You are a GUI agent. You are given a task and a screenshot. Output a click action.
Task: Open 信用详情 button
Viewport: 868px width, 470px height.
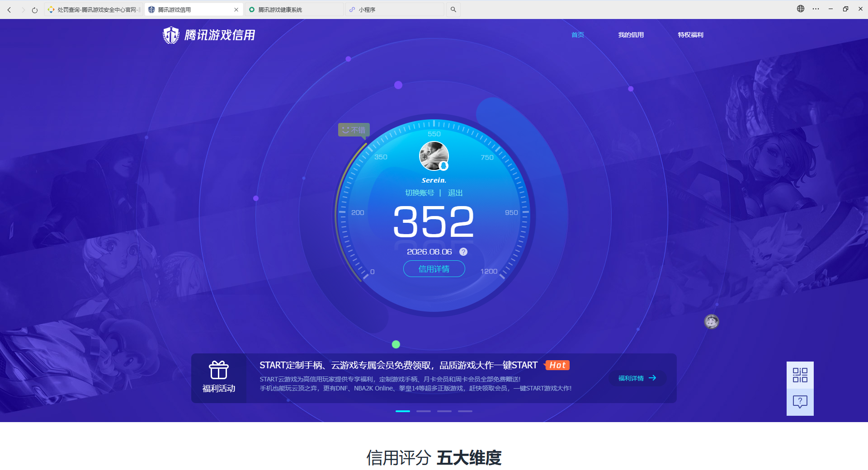pyautogui.click(x=434, y=269)
